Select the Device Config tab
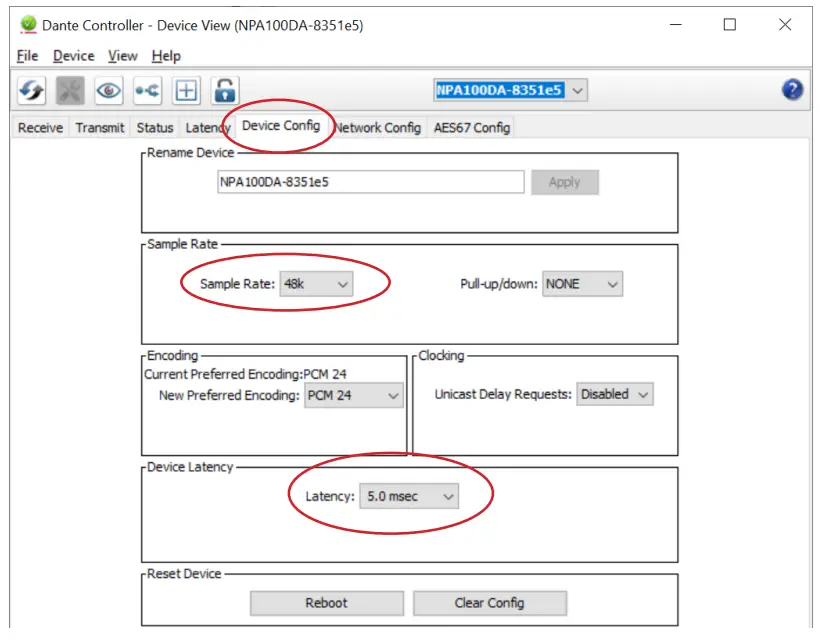 point(281,126)
